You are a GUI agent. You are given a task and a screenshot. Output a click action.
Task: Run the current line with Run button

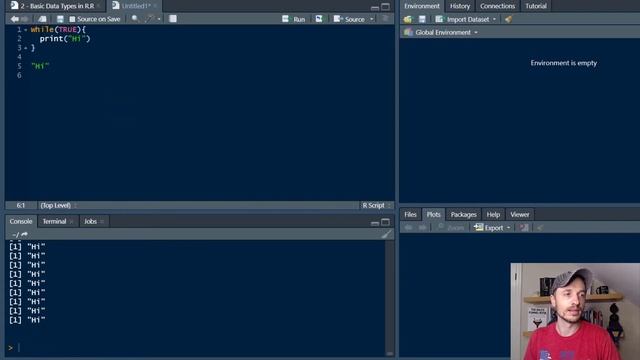click(x=294, y=19)
